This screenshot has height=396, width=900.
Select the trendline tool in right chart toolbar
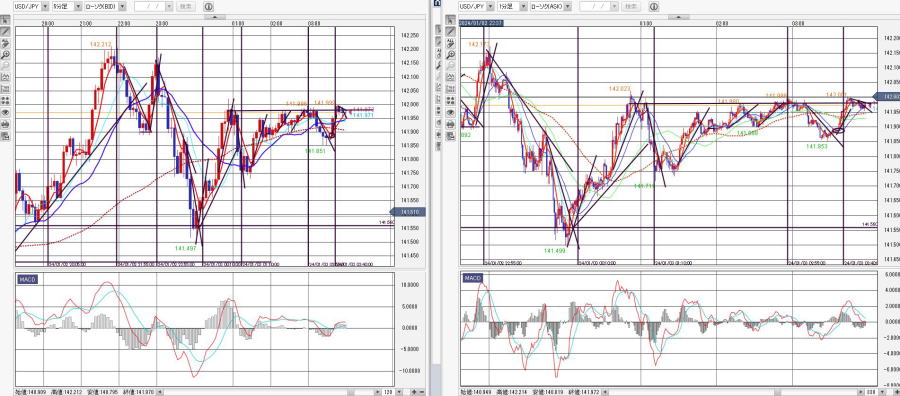click(452, 32)
